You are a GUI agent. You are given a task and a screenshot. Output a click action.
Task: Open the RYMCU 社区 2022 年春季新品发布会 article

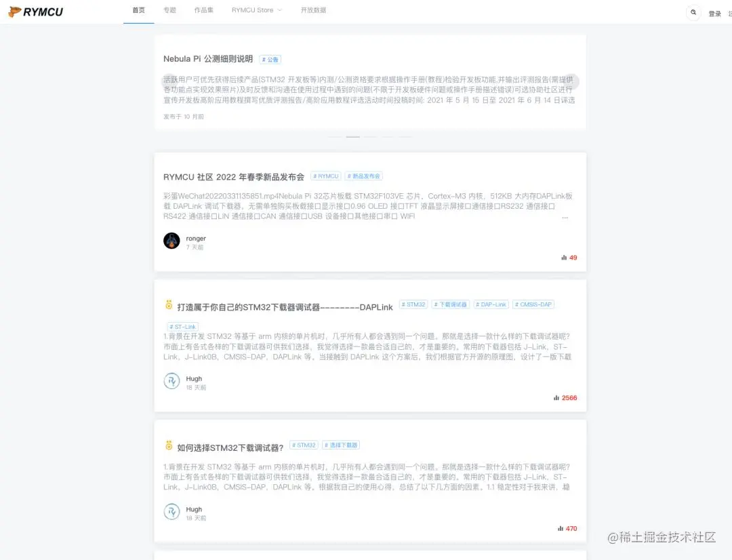coord(233,177)
